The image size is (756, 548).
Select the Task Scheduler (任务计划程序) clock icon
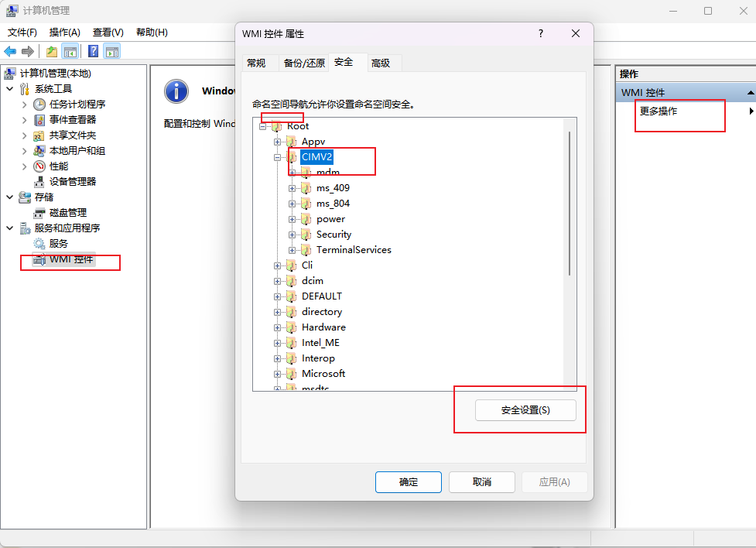[39, 104]
